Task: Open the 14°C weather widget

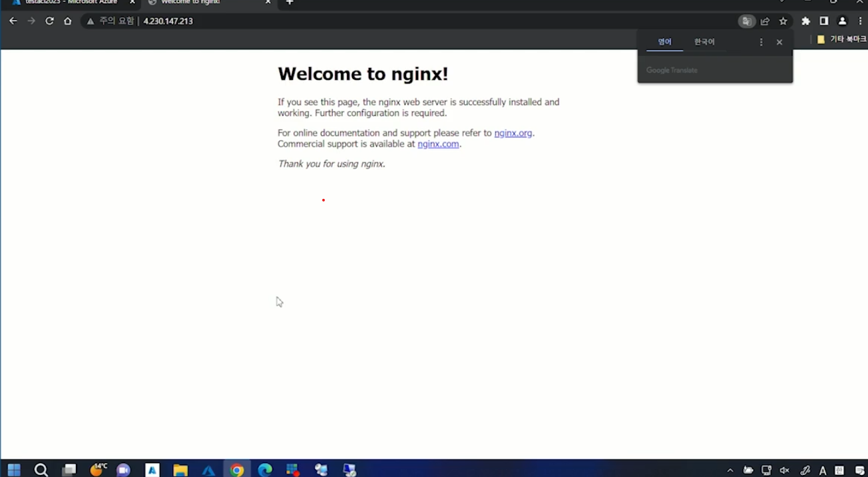Action: (x=98, y=470)
